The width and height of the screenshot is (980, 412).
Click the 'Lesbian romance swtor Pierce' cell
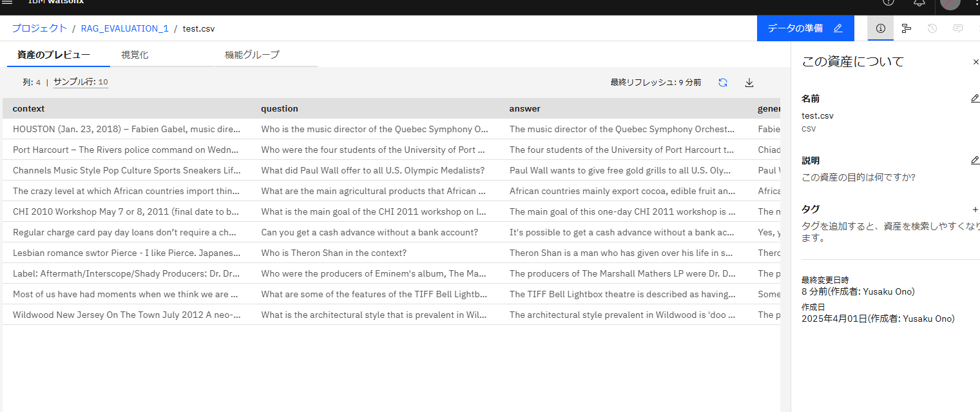(126, 253)
